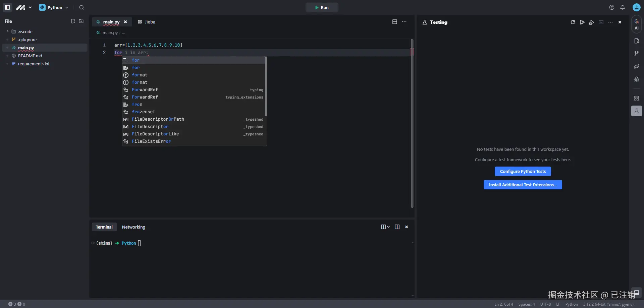Close the Testing panel
This screenshot has height=308, width=644.
(620, 22)
